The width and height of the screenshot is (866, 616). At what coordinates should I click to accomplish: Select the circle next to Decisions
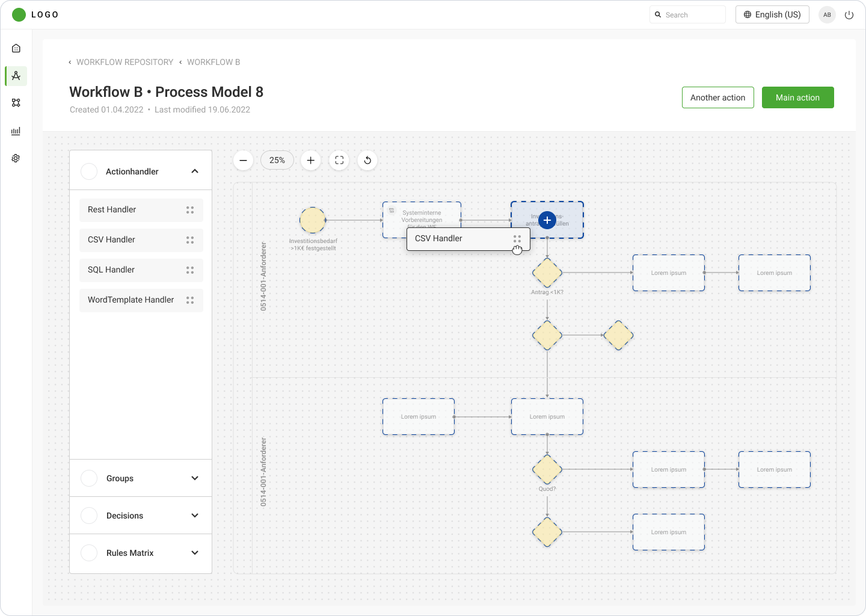point(89,516)
